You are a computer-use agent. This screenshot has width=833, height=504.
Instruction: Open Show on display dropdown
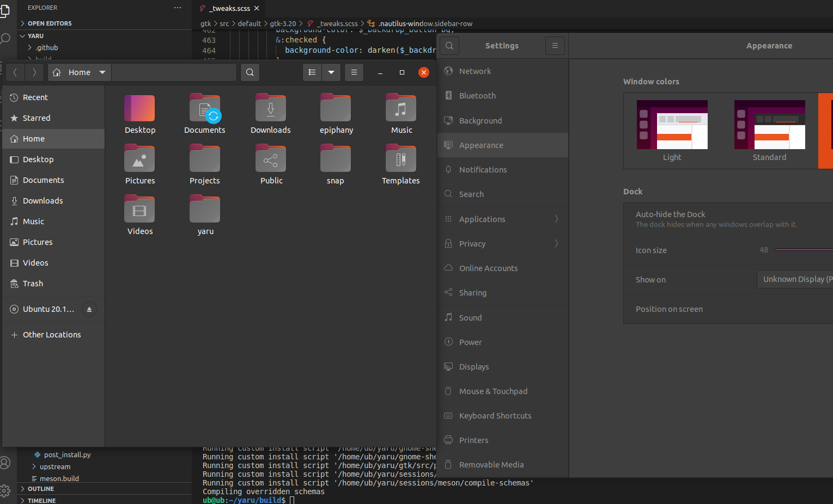pos(795,279)
